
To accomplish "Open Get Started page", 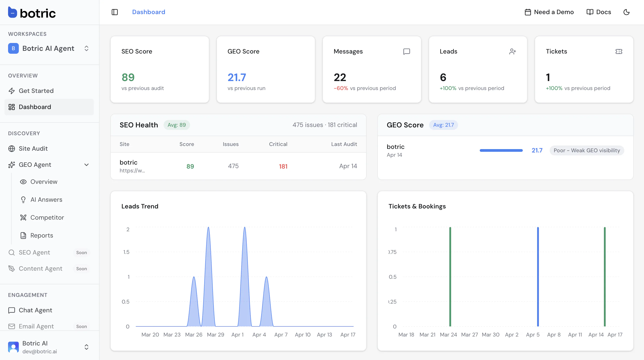I will [49, 91].
